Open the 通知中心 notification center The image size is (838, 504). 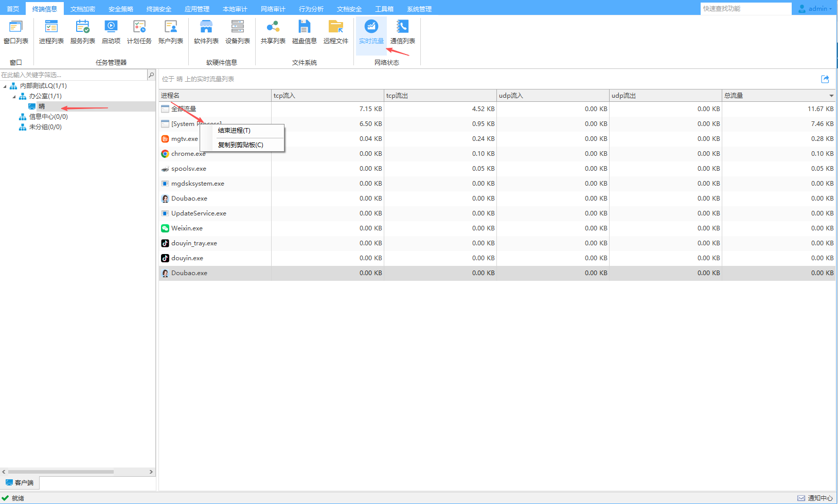click(x=815, y=498)
